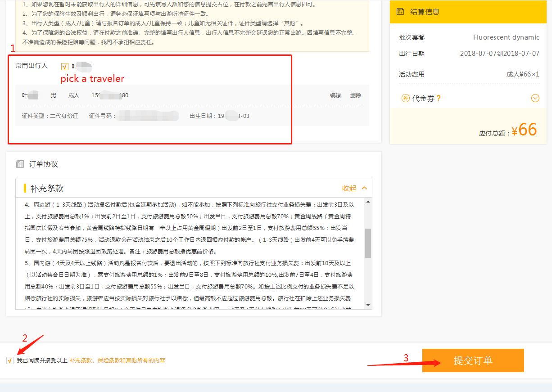
Task: Click 编辑 to edit traveler info
Action: click(x=335, y=95)
